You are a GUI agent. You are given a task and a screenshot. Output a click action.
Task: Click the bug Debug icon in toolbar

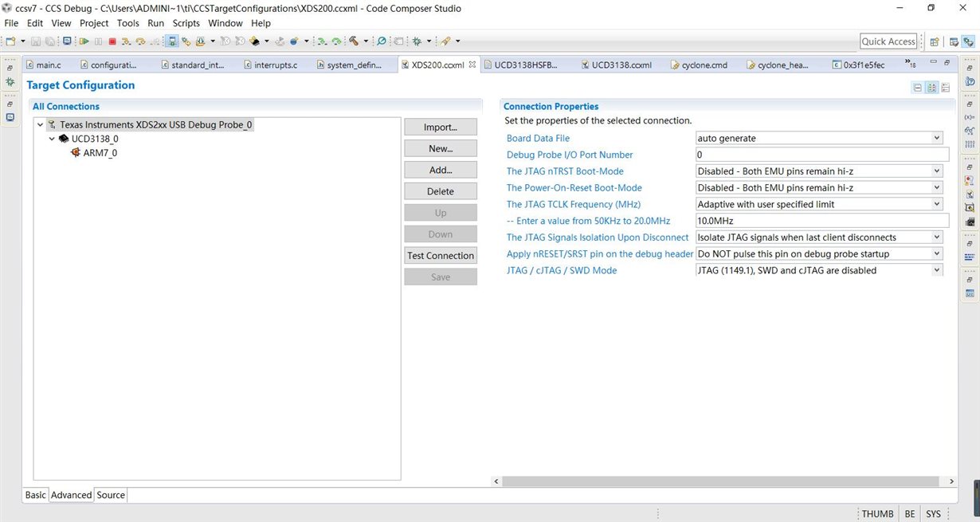coord(417,41)
